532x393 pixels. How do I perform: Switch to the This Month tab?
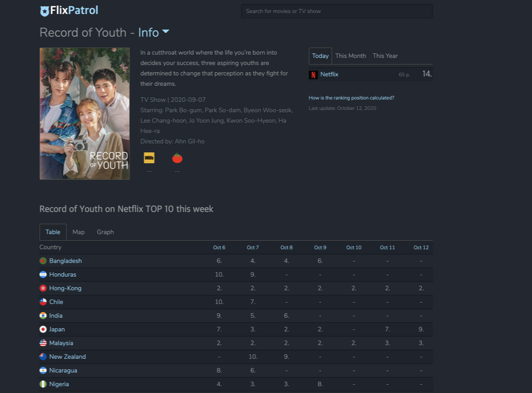coord(351,56)
